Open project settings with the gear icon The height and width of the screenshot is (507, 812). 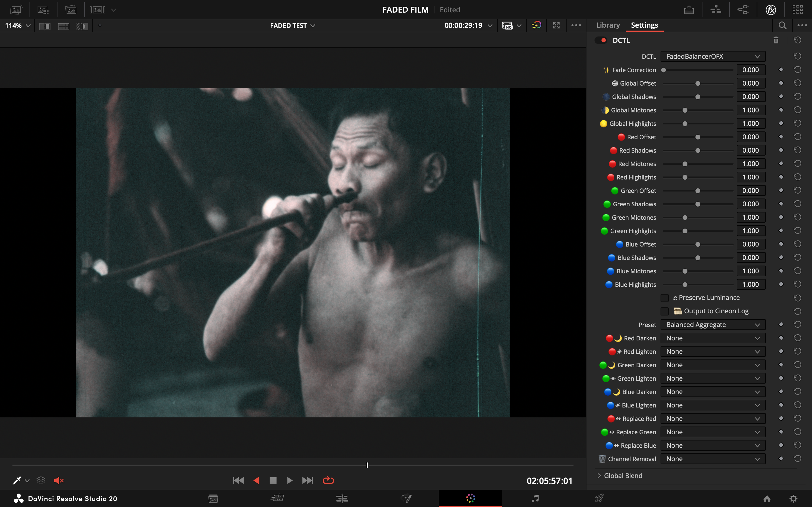(x=793, y=499)
